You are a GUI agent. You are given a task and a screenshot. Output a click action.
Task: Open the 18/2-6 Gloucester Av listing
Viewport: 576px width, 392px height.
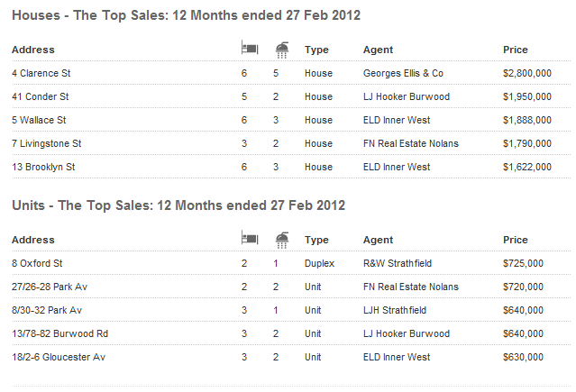(59, 357)
